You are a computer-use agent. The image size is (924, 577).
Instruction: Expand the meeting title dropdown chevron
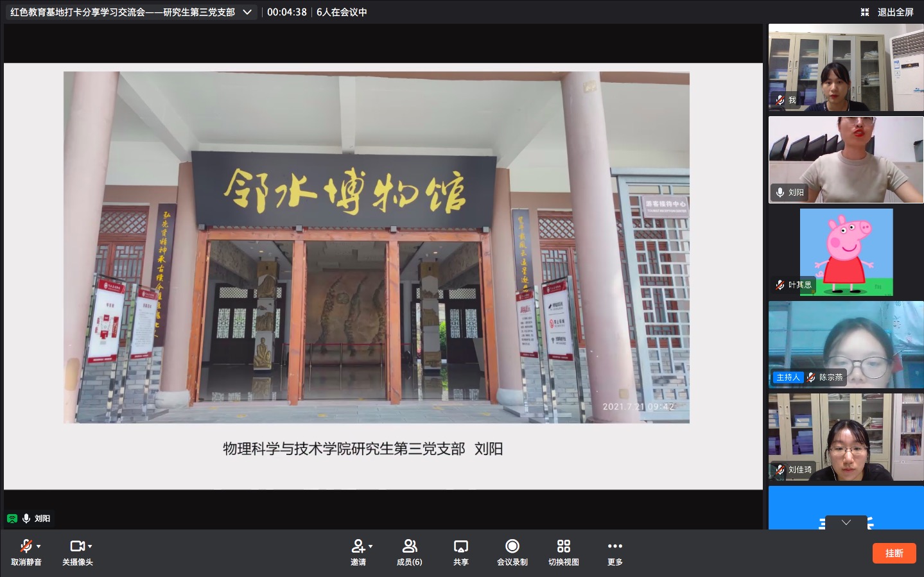[x=247, y=12]
